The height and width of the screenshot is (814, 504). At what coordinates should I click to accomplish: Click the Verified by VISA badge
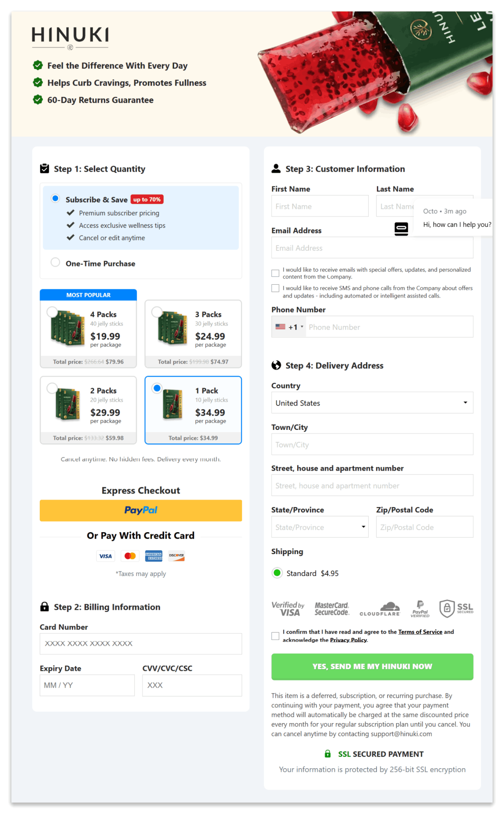(288, 608)
